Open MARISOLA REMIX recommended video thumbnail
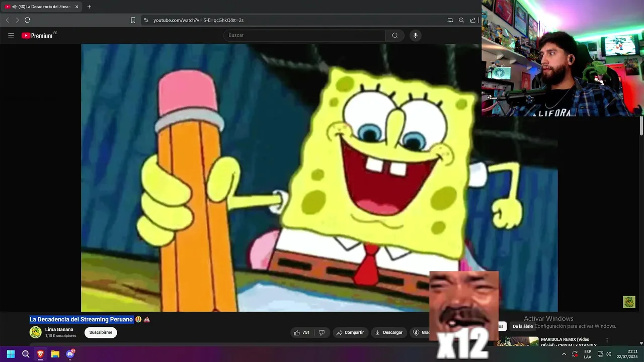The width and height of the screenshot is (644, 362). 517,342
